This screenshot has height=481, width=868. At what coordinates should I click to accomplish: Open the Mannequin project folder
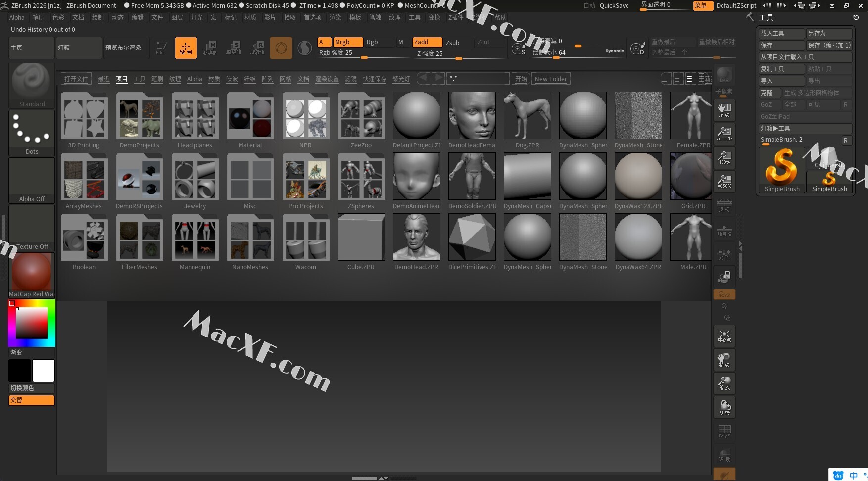click(x=194, y=242)
